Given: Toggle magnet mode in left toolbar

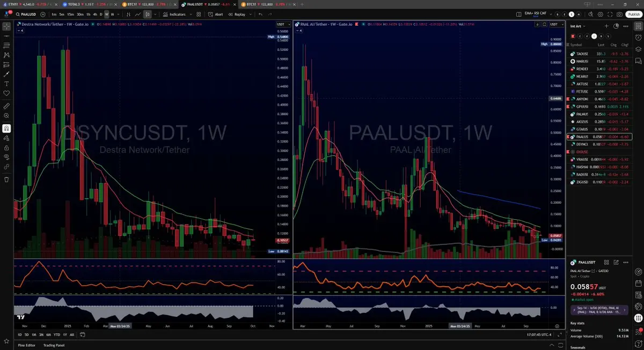Looking at the screenshot, I should click(6, 129).
